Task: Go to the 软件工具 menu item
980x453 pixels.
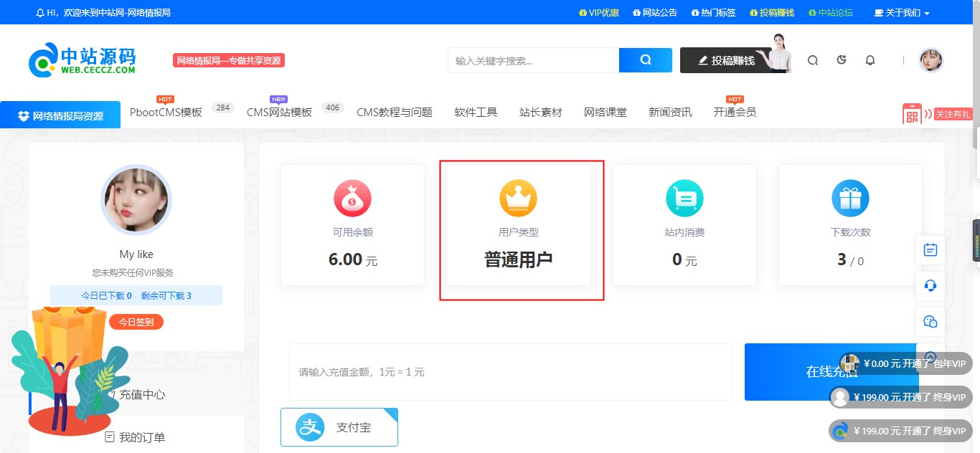Action: [476, 113]
